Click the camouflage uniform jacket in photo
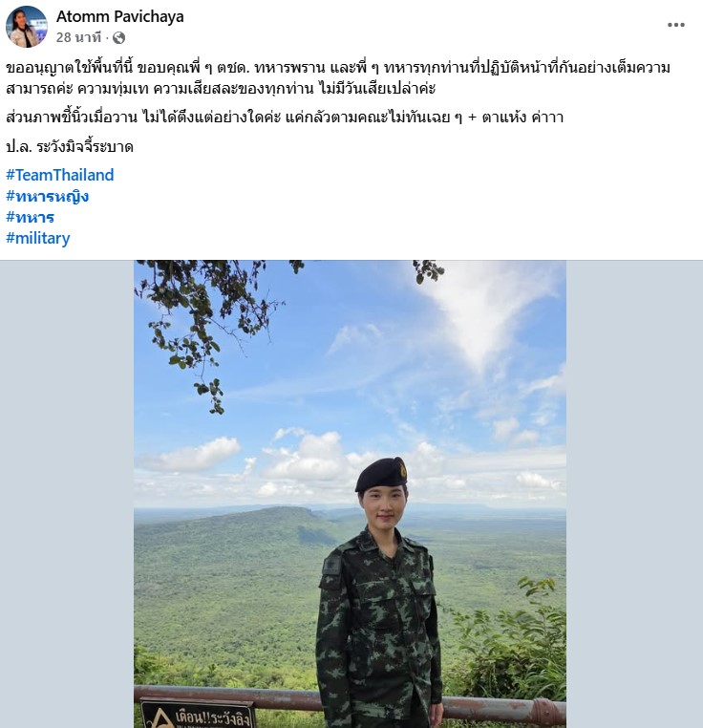 pos(378,627)
